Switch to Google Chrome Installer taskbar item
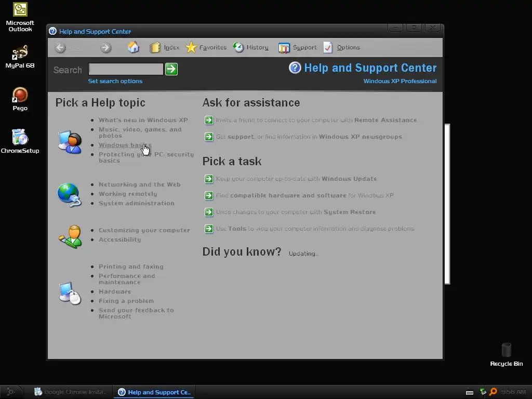Screen dimensions: 532x399 click(x=71, y=392)
